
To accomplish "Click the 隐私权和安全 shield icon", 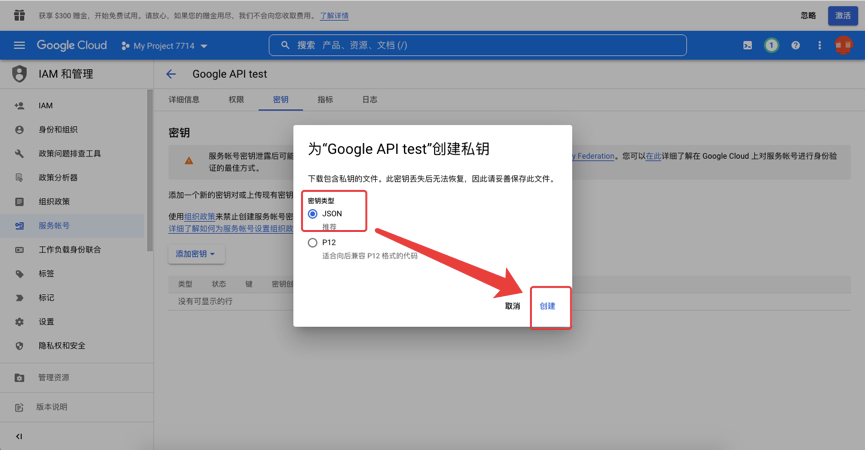I will pyautogui.click(x=19, y=346).
